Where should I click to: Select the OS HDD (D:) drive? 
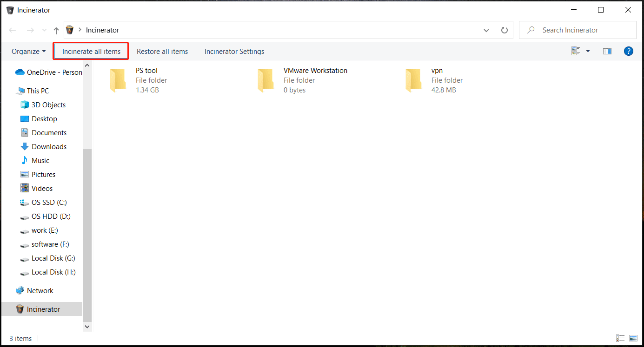pos(46,216)
